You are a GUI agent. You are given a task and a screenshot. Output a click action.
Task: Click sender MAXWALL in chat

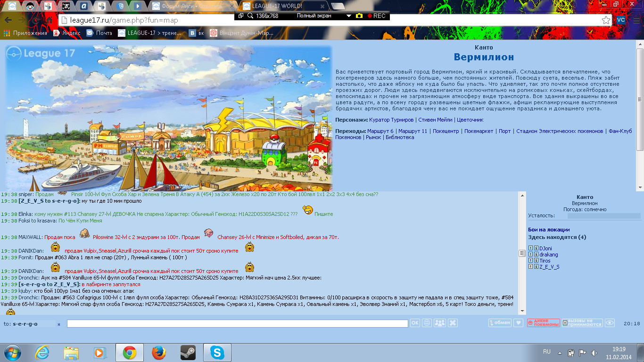31,237
